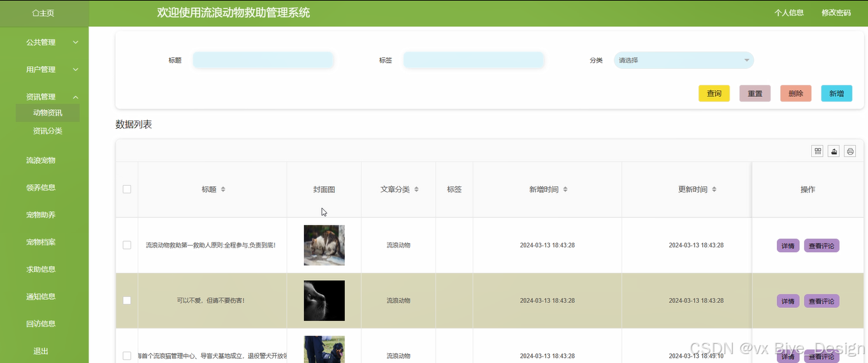Open the 分类 请选择 dropdown
The width and height of the screenshot is (868, 363).
pos(684,60)
